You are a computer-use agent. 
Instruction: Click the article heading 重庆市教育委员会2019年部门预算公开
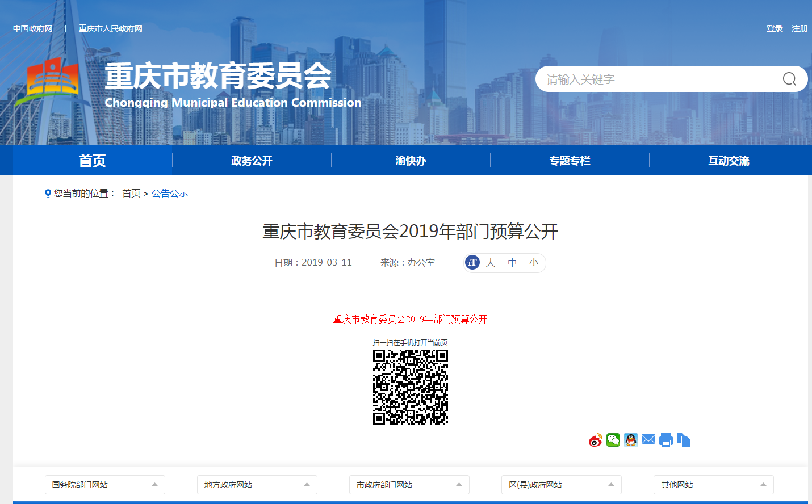(410, 232)
